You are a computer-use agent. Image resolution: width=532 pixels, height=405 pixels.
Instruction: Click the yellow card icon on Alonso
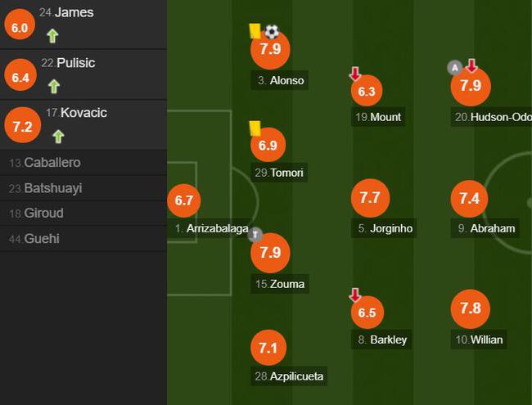[255, 31]
